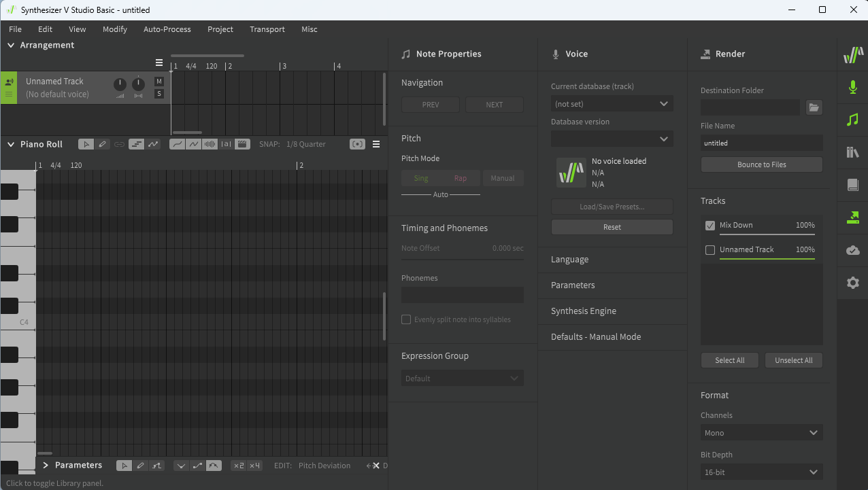Open the Render panel sidebar icon

pyautogui.click(x=853, y=217)
